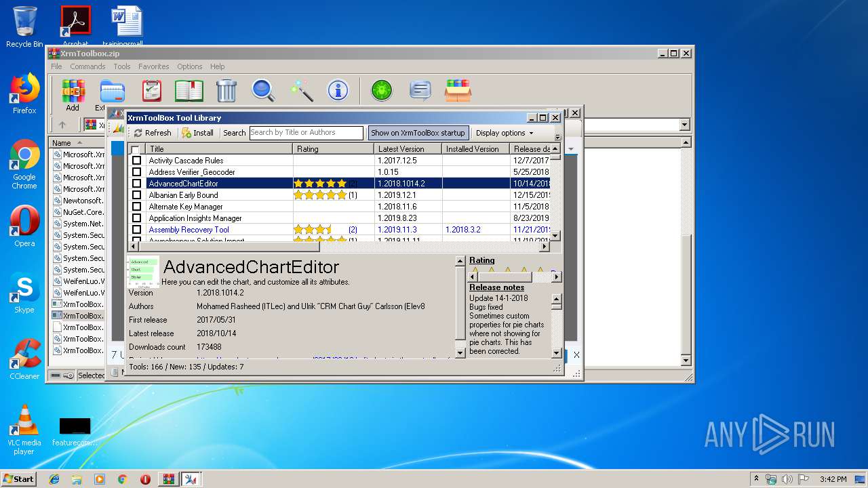Expand the Tool Library toolbar overflow chevron
Image resolution: width=868 pixels, height=488 pixels.
pyautogui.click(x=557, y=136)
